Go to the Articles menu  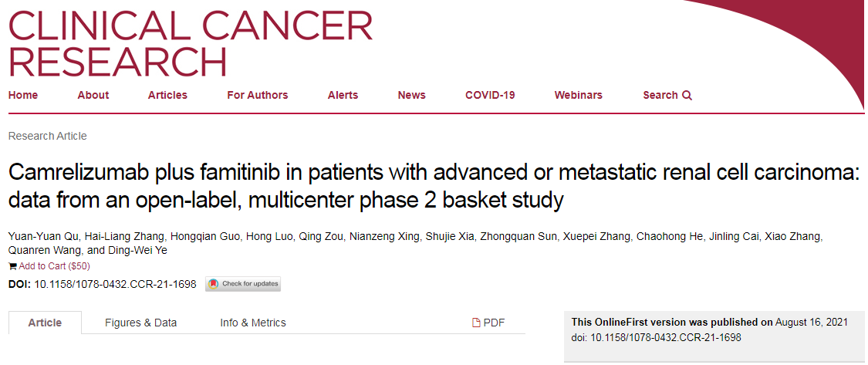click(167, 95)
